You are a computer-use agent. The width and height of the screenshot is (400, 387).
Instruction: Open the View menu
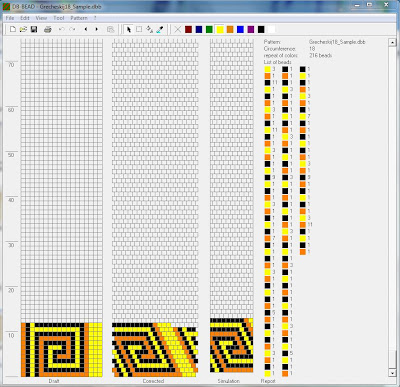pos(41,18)
